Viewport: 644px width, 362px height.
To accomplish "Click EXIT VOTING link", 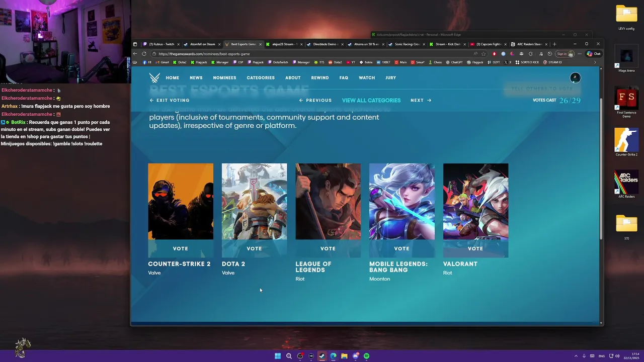I will click(170, 101).
